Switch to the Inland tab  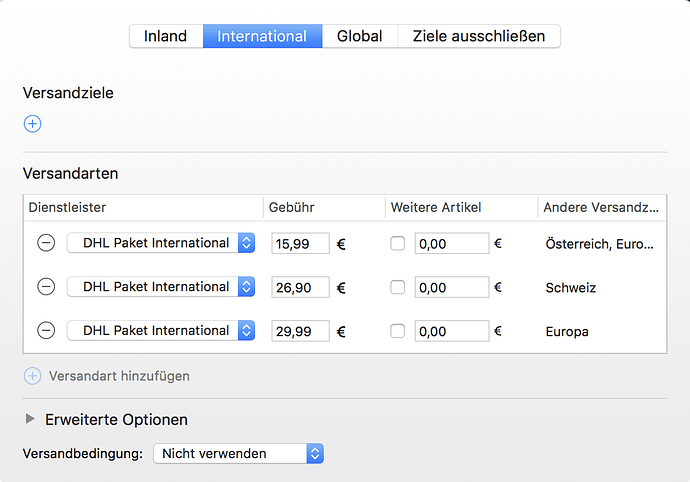click(x=166, y=36)
